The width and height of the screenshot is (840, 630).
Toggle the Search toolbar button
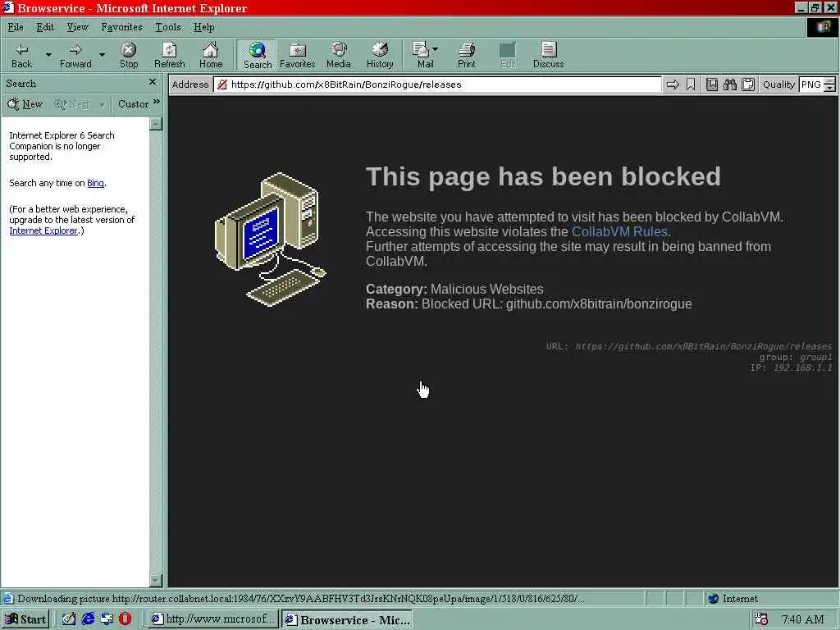257,55
